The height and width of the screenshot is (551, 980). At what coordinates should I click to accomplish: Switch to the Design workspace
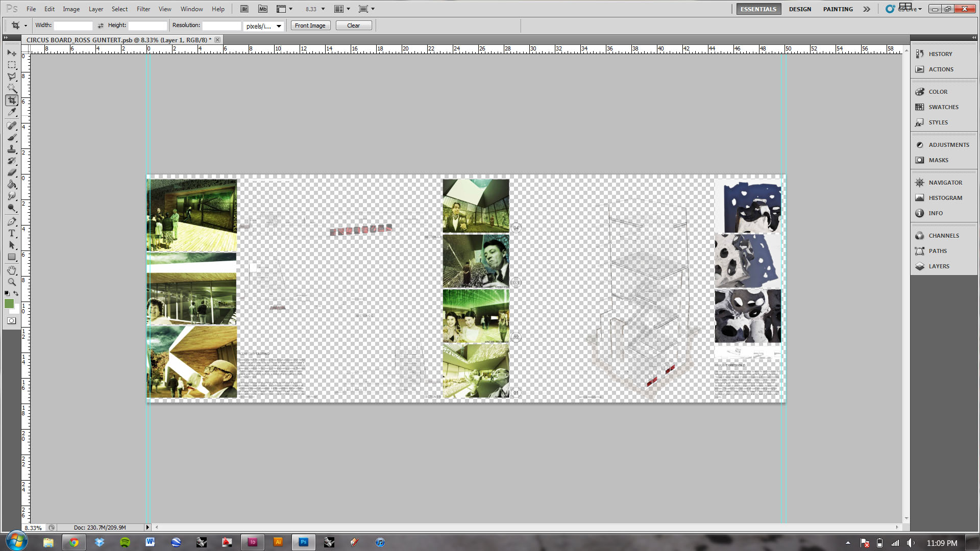(800, 9)
